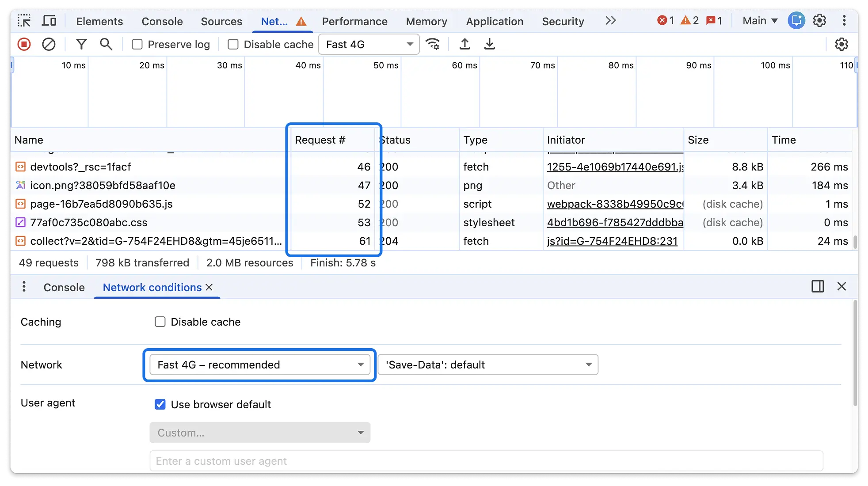
Task: Switch to the Console tab in top bar
Action: coord(162,21)
